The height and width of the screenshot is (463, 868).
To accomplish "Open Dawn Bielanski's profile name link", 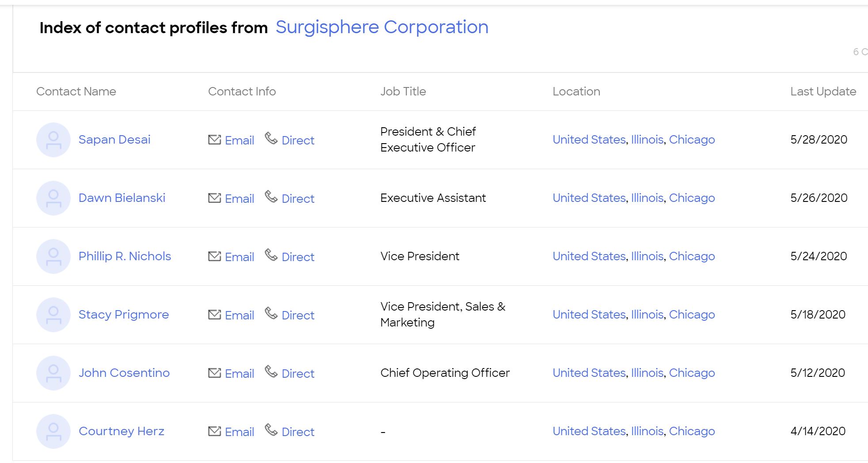I will [122, 198].
